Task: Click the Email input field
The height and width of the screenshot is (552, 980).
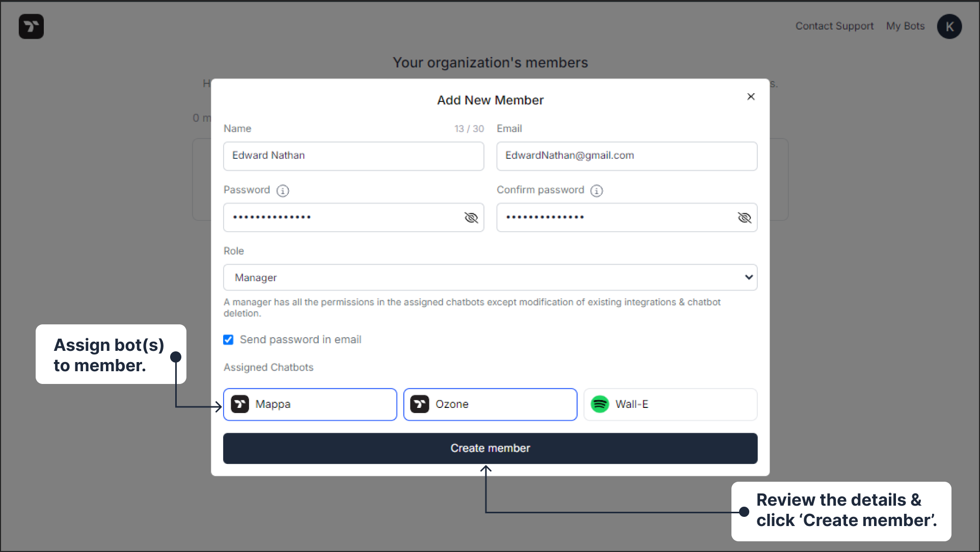Action: click(625, 155)
